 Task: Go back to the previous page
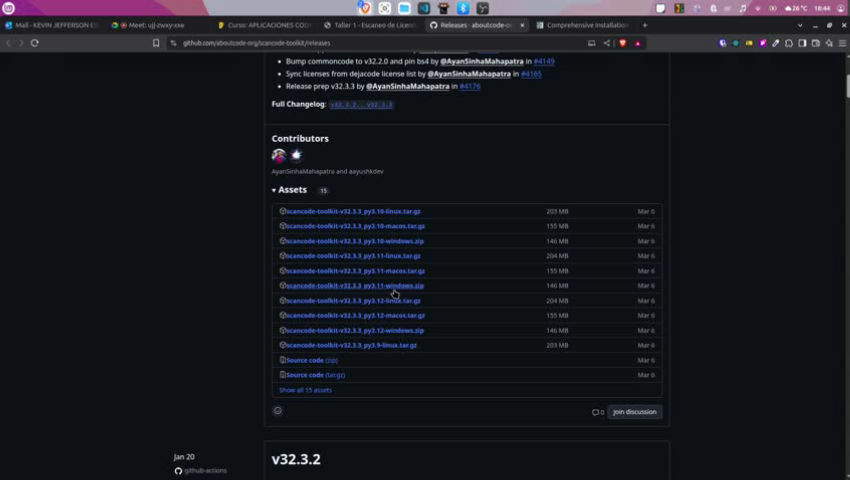(8, 43)
